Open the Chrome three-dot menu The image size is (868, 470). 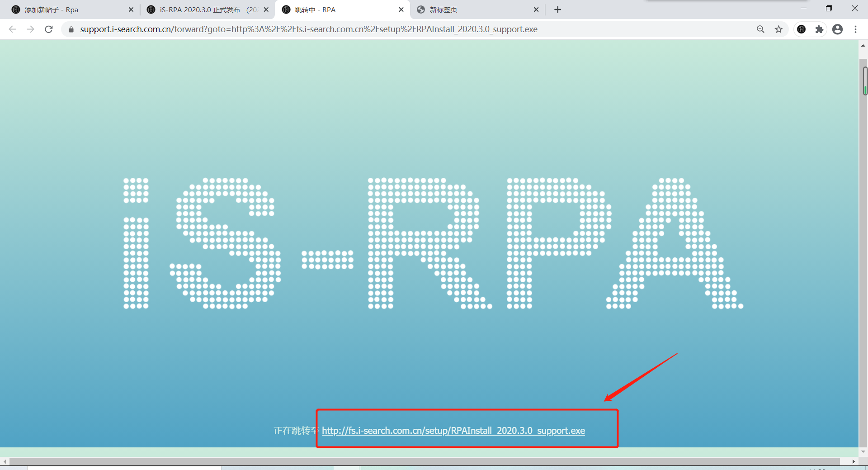click(x=855, y=29)
